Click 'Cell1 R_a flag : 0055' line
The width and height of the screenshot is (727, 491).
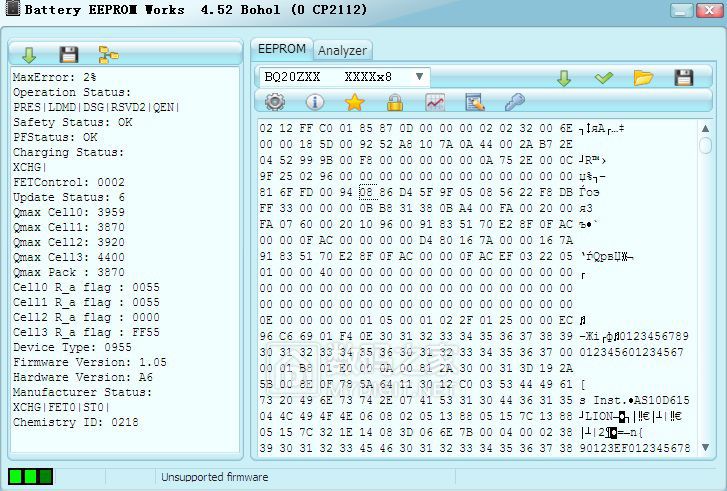[x=86, y=302]
